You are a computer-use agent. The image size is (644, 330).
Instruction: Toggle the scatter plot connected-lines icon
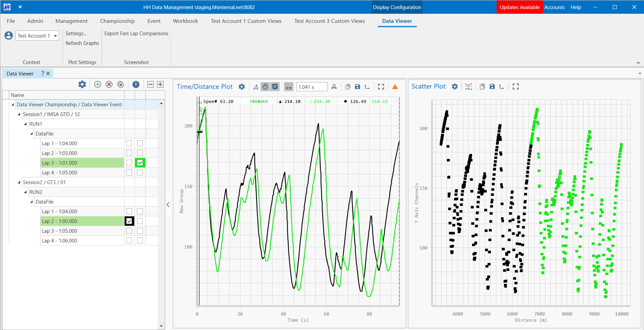click(469, 87)
